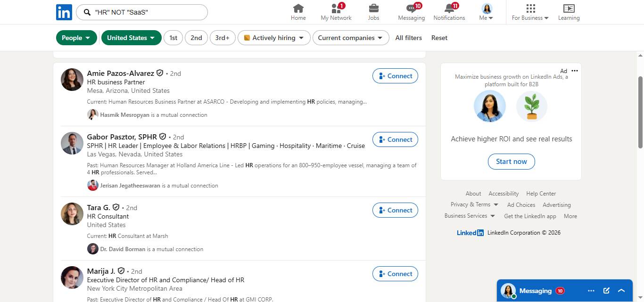Toggle the 1st connections filter

173,38
